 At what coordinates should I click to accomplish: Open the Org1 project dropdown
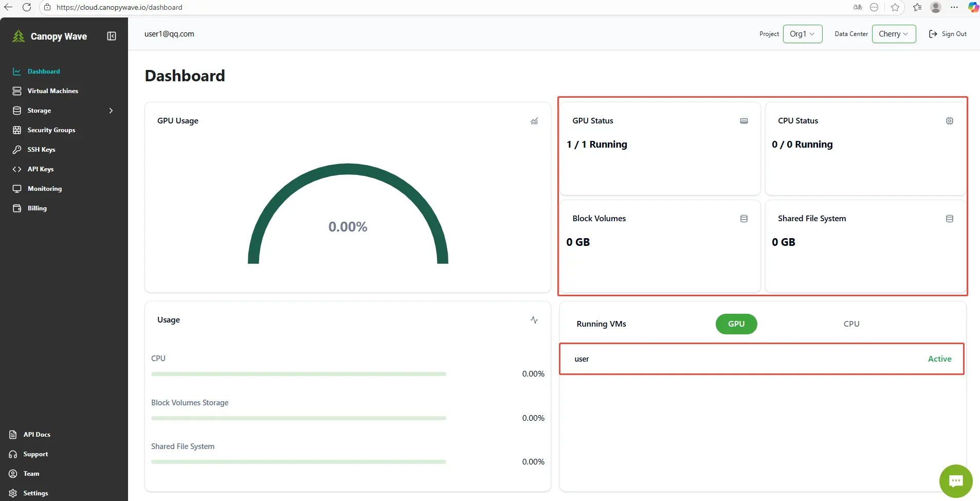[802, 34]
